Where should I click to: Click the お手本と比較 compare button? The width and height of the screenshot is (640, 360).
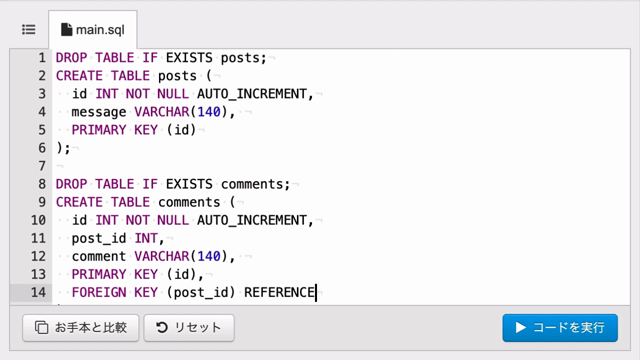click(x=81, y=327)
